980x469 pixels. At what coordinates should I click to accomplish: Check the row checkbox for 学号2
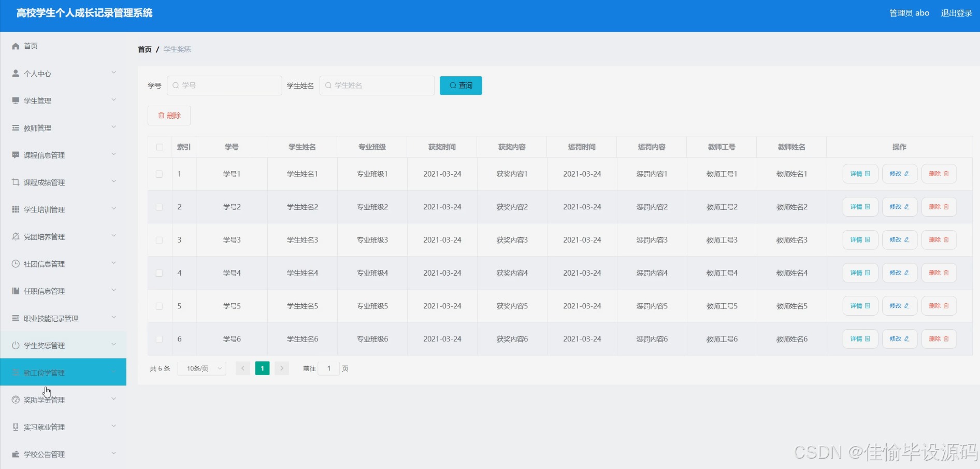160,207
